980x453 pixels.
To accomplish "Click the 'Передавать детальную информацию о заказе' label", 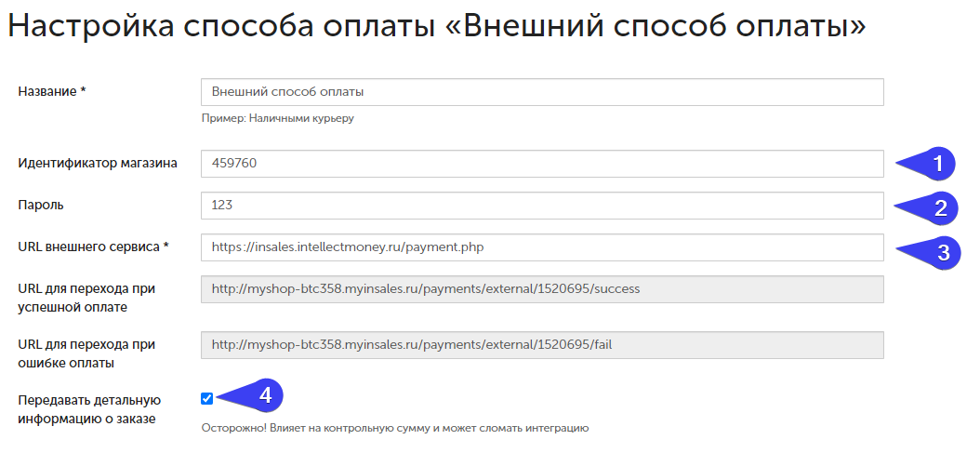I will 89,409.
